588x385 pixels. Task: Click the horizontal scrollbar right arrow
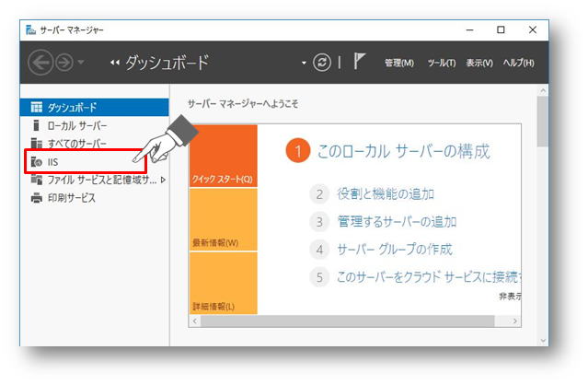click(x=515, y=321)
